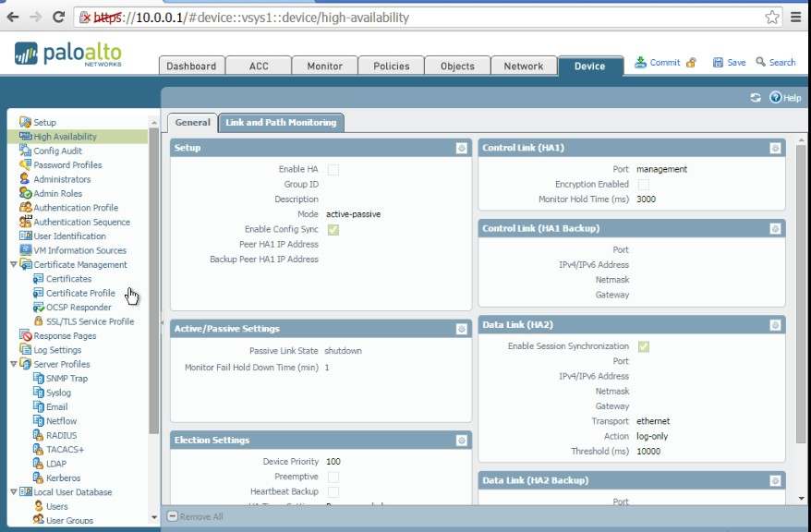Click the gear icon in Setup panel header

(x=461, y=148)
